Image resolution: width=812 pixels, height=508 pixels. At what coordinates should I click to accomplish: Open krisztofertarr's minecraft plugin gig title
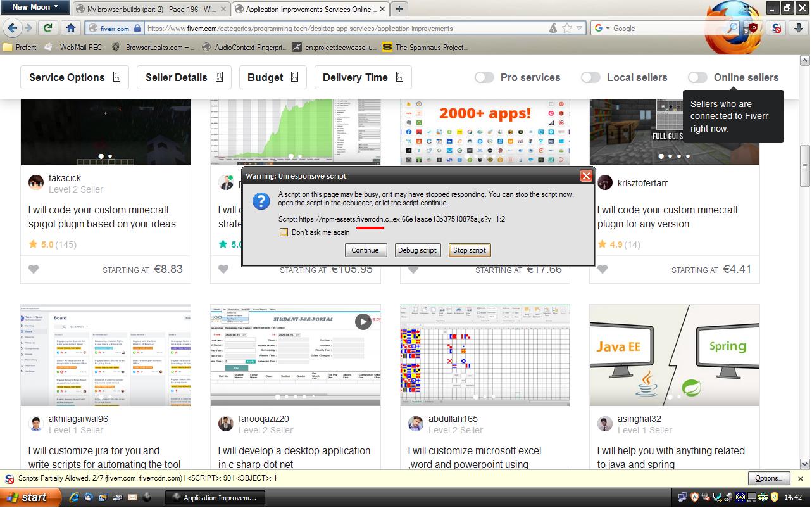pos(668,217)
